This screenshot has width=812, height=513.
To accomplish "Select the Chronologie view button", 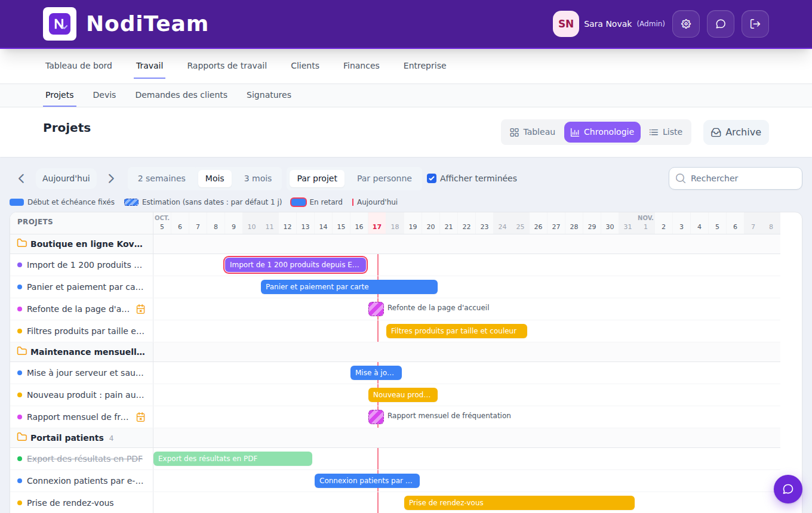I will 602,132.
